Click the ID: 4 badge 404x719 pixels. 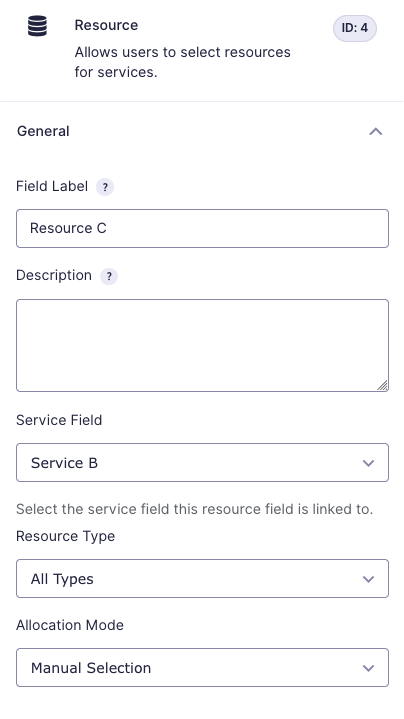[x=354, y=28]
